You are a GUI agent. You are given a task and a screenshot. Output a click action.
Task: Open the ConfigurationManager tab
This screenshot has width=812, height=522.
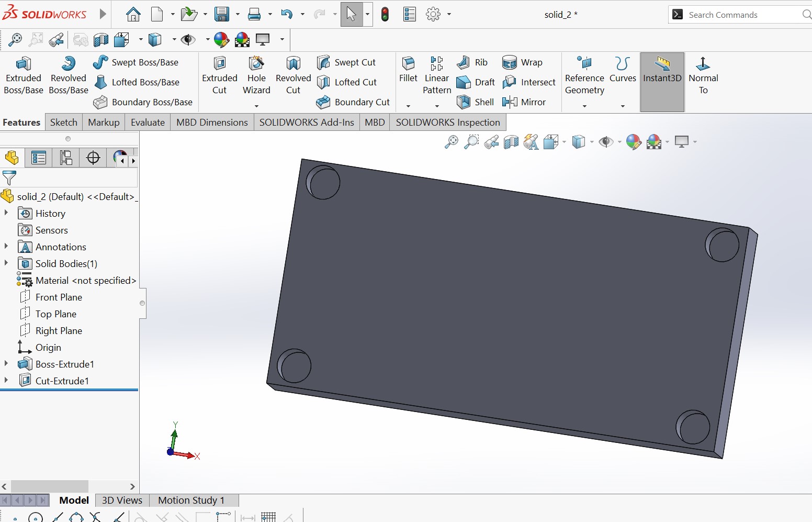(x=66, y=158)
